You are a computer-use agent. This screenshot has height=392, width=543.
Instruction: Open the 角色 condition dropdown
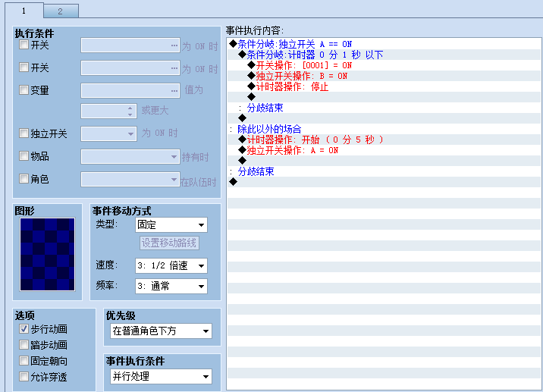tap(130, 180)
